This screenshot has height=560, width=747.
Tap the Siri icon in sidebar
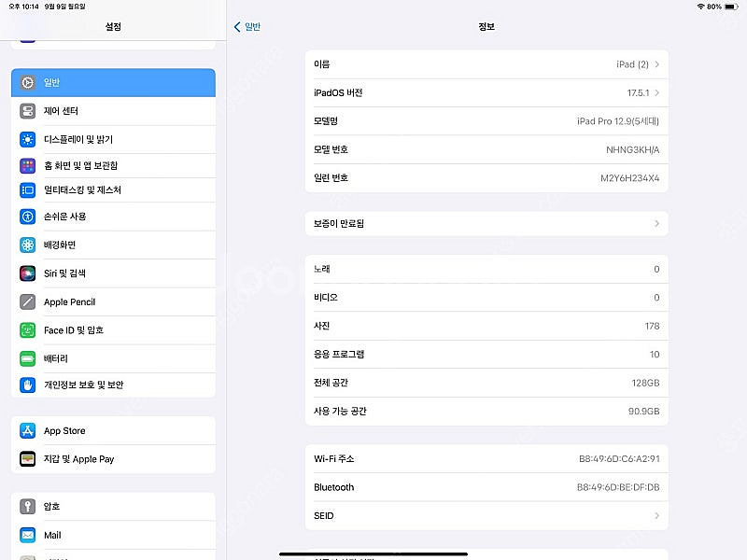(28, 273)
